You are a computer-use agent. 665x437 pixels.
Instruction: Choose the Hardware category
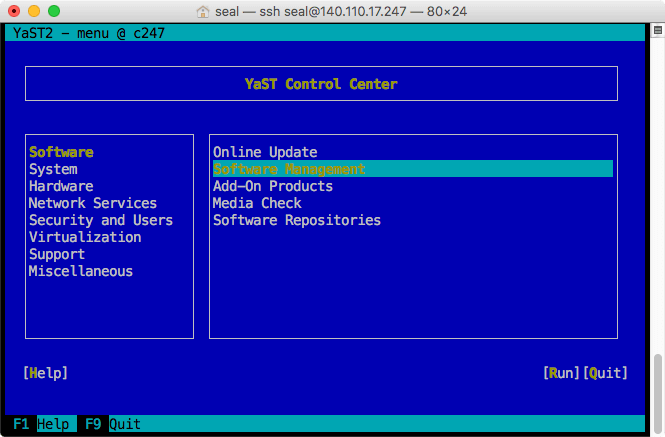tap(61, 186)
